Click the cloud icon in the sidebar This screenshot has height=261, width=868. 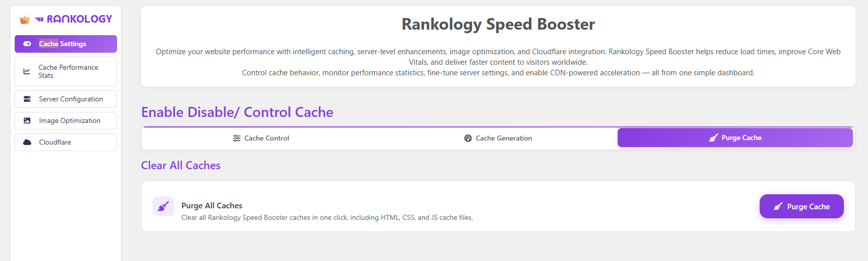pyautogui.click(x=27, y=143)
